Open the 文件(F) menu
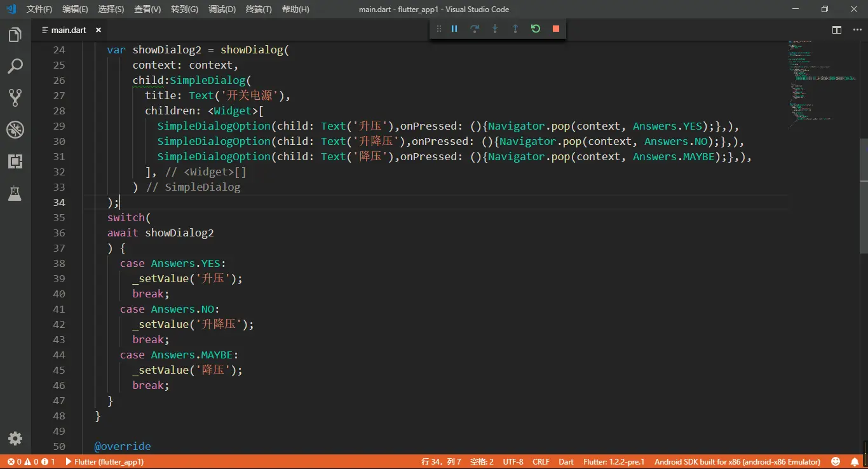The image size is (868, 469). click(x=39, y=10)
